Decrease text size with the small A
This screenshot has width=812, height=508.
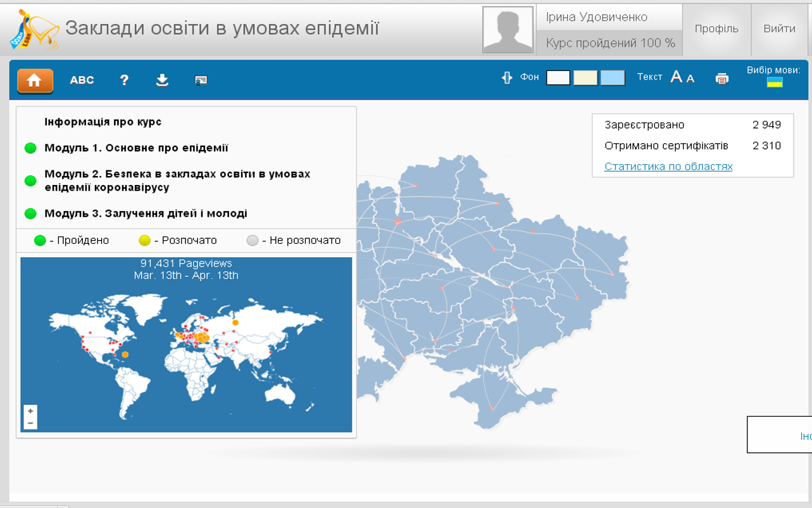[690, 79]
